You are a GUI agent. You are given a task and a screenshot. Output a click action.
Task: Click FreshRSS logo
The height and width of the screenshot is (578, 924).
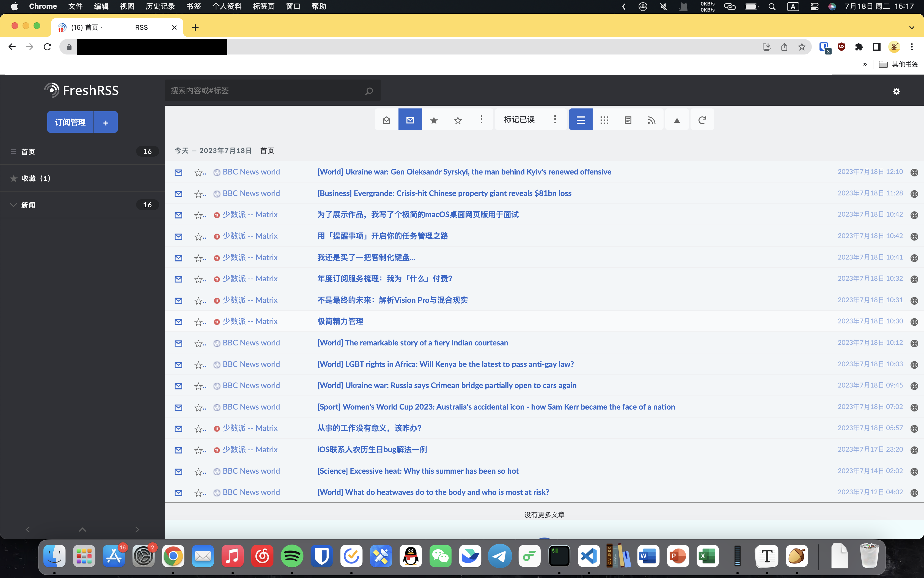pyautogui.click(x=81, y=90)
